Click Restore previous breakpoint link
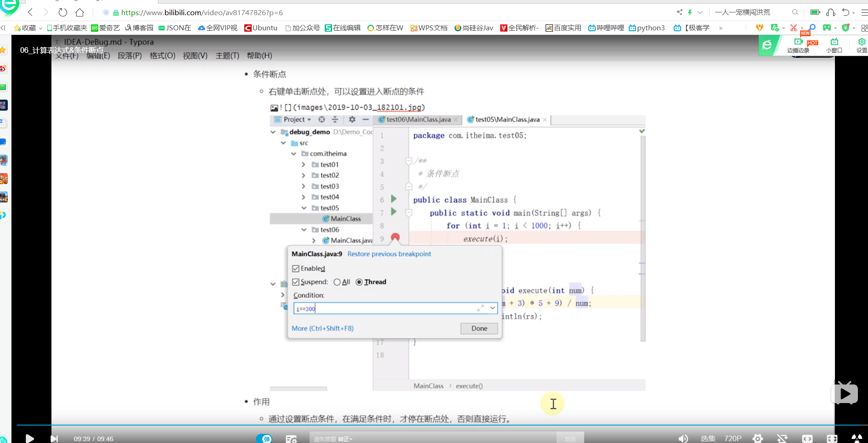Image resolution: width=868 pixels, height=443 pixels. pos(389,254)
